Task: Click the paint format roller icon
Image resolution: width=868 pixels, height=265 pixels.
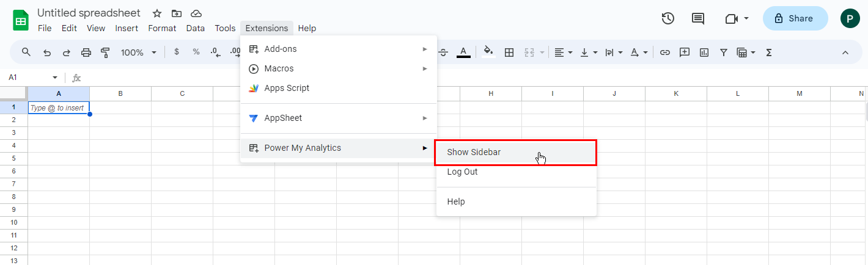Action: (105, 53)
